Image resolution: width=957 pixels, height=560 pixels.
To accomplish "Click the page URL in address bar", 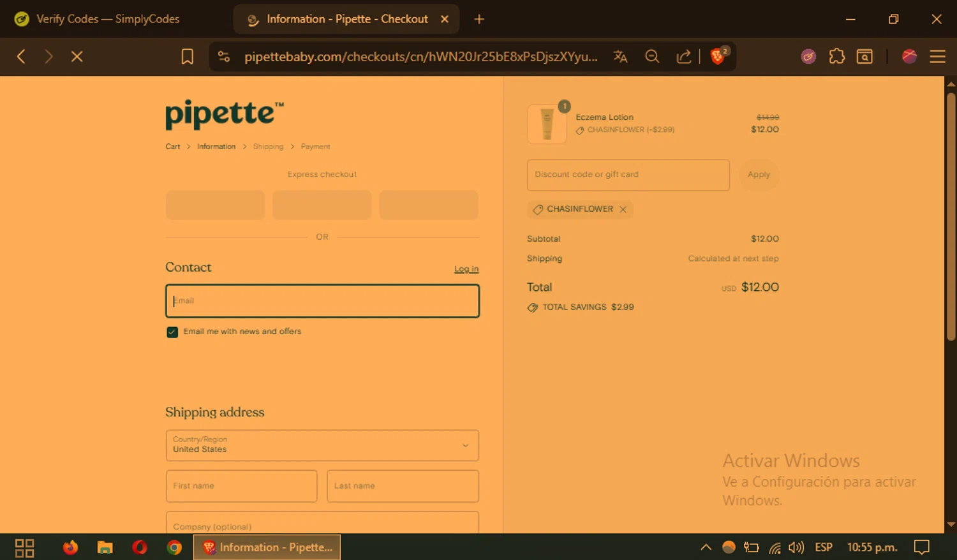I will (x=421, y=57).
